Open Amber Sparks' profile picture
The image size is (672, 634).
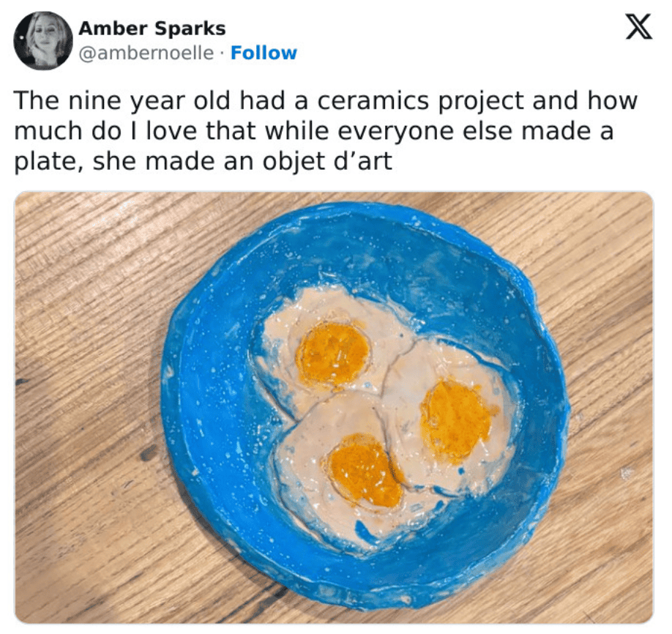click(x=42, y=42)
